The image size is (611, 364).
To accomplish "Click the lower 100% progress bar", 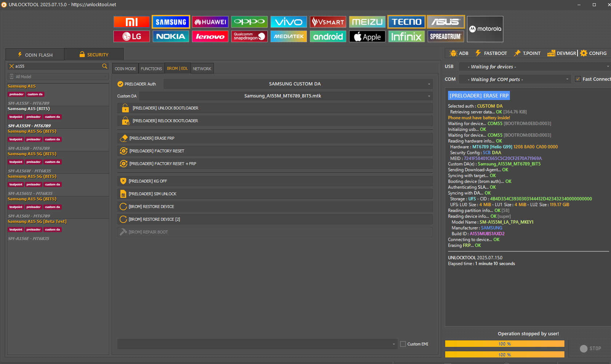I will [x=504, y=355].
